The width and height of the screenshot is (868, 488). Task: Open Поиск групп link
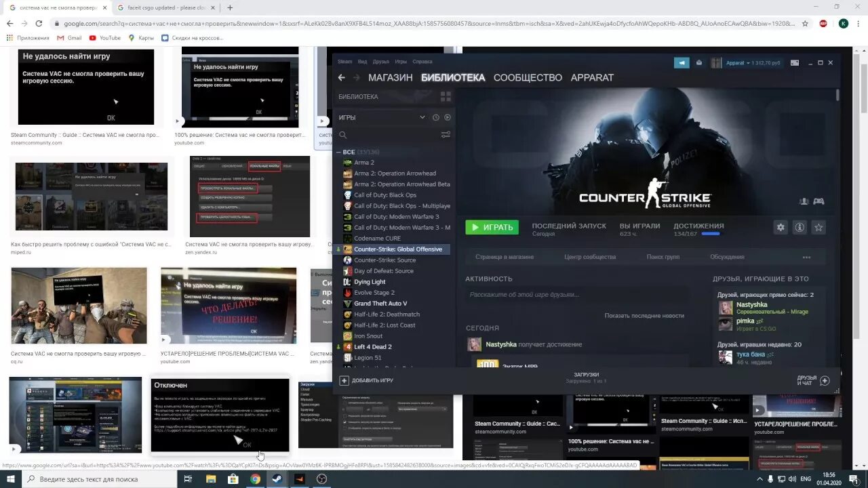[663, 257]
